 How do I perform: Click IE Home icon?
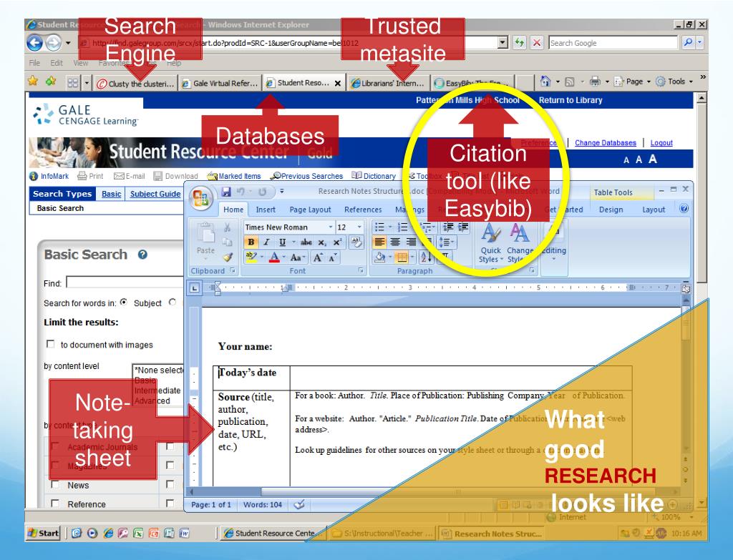click(x=545, y=82)
